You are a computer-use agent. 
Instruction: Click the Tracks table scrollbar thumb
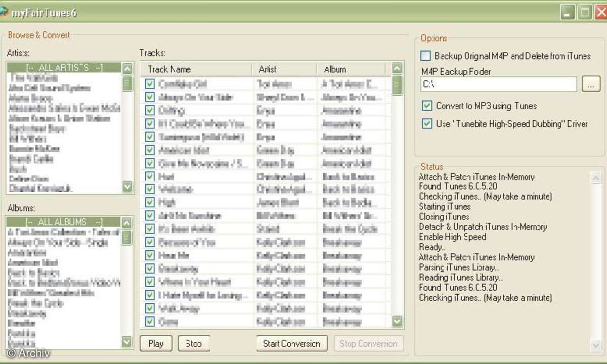(x=398, y=85)
